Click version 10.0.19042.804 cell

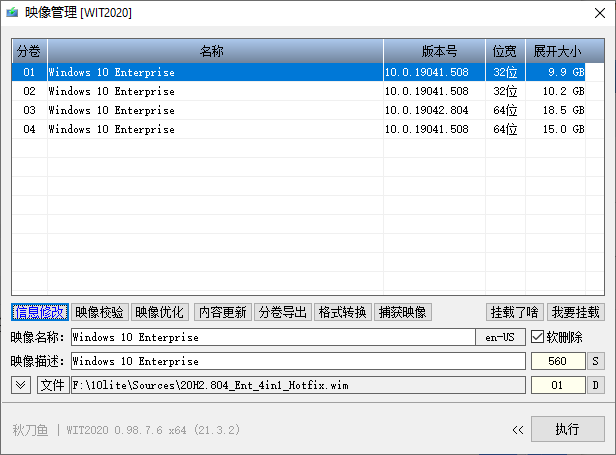[434, 110]
